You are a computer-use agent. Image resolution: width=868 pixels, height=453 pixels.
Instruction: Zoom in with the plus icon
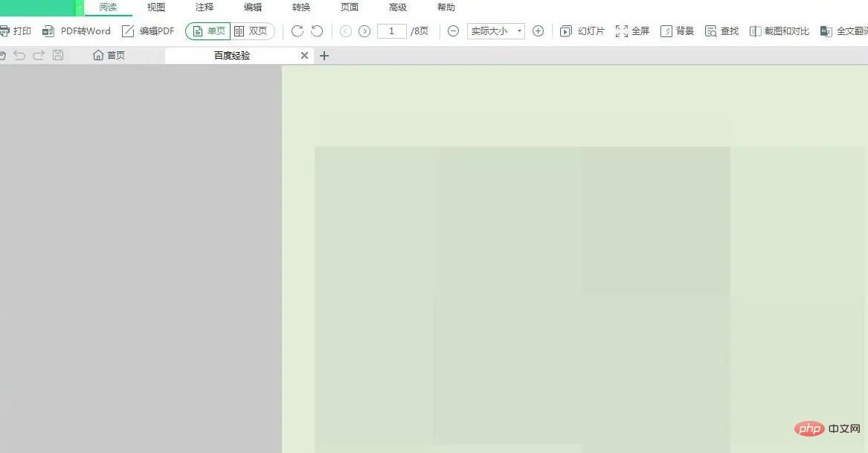click(538, 31)
